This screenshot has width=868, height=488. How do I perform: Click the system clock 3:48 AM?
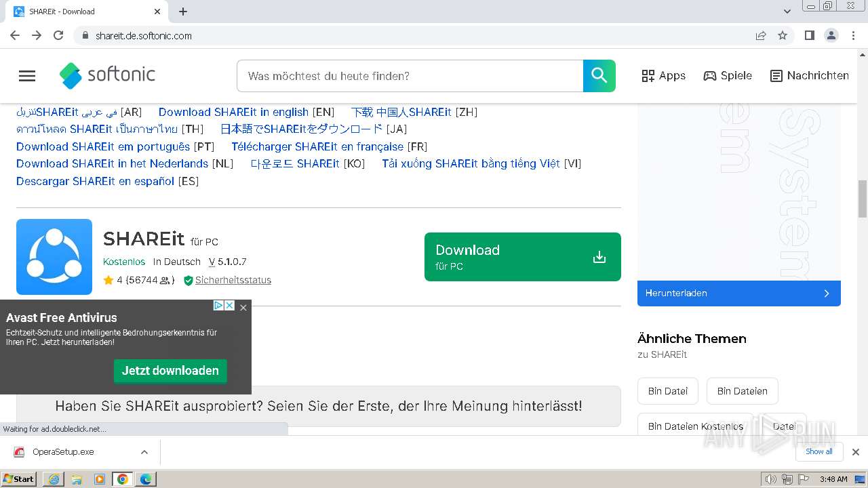[x=833, y=479]
